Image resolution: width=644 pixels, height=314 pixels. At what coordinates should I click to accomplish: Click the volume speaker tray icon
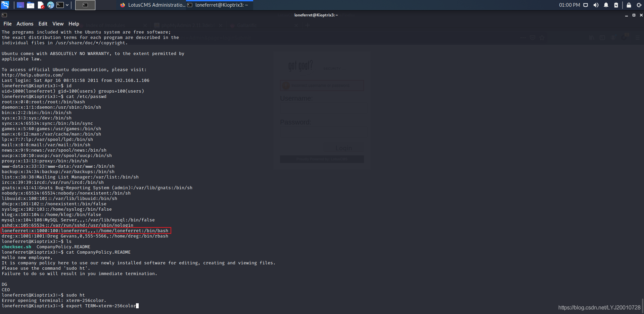coord(596,5)
